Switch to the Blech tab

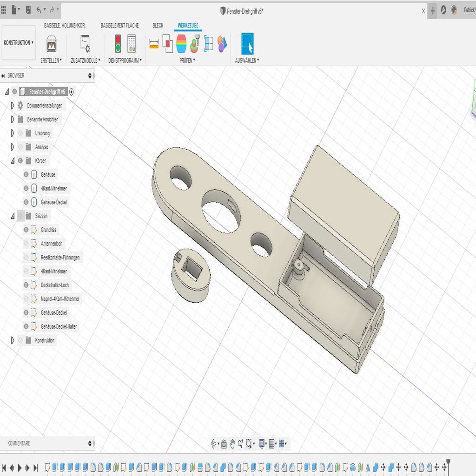point(158,26)
